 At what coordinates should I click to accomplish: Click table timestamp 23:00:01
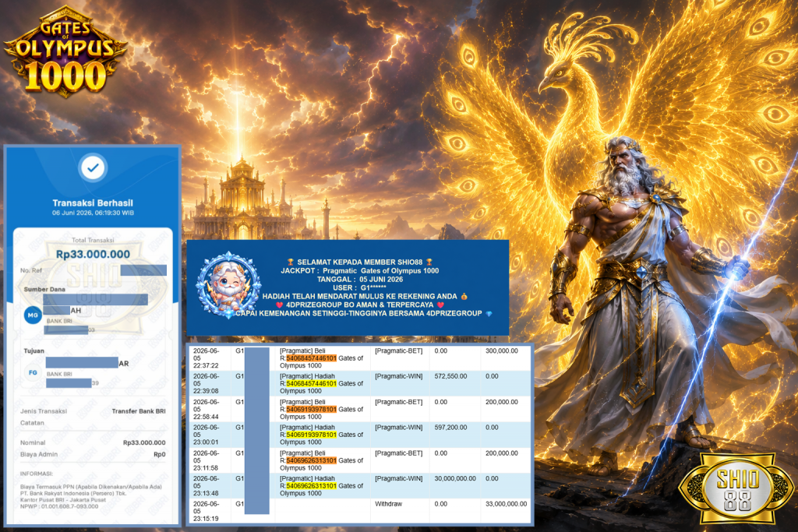point(206,442)
